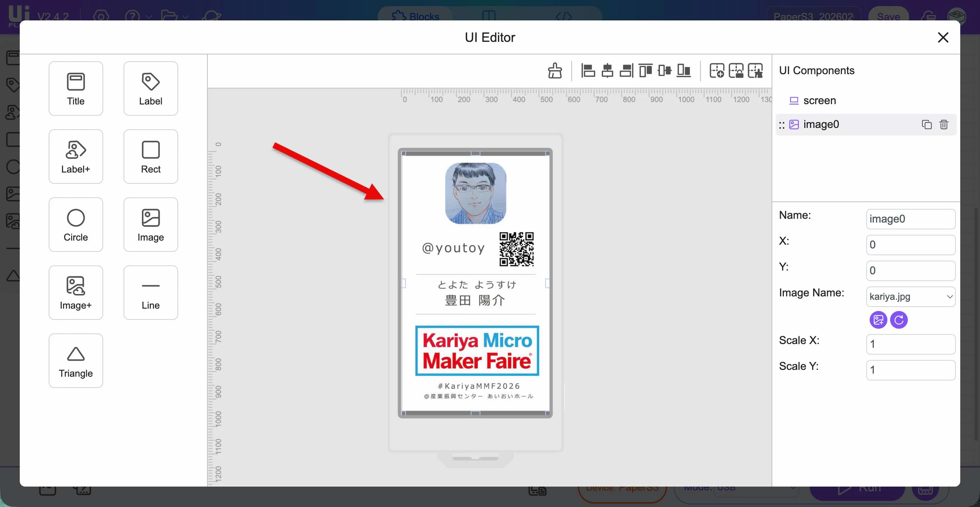Click the 'Scale X:' property label
The height and width of the screenshot is (507, 980).
pos(799,340)
